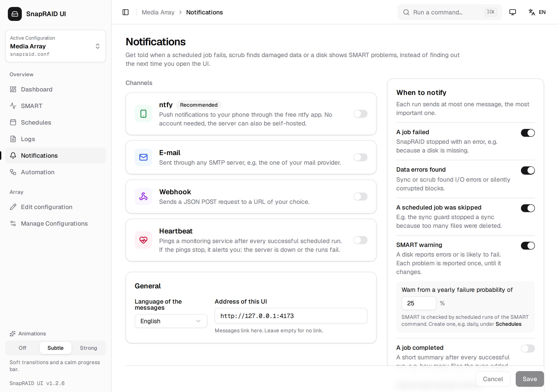Turn on the Webhook channel
This screenshot has height=392, width=558.
361,196
